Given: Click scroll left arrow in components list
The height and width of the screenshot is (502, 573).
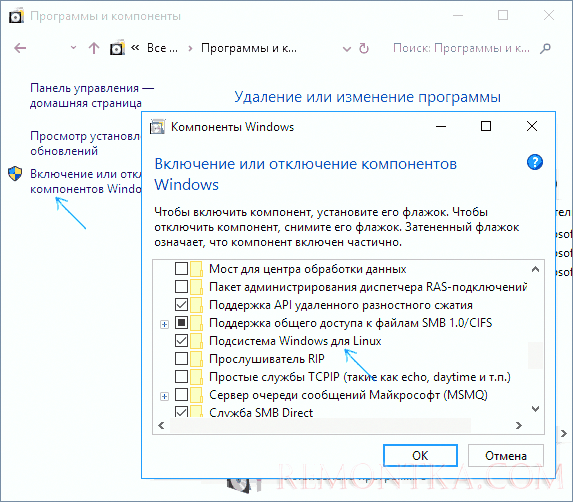Looking at the screenshot, I should click(161, 425).
